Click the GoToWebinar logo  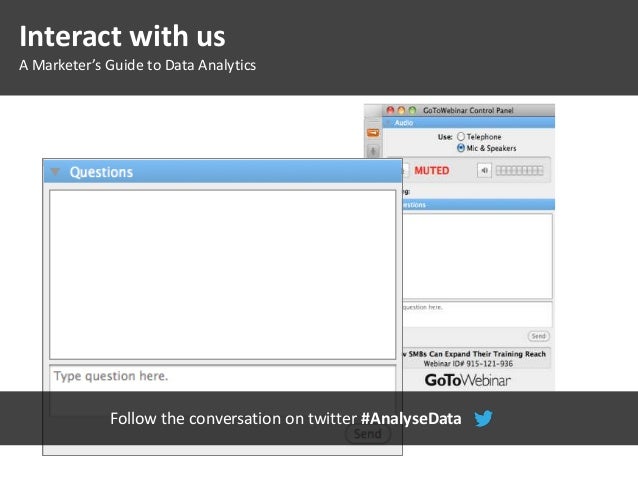coord(468,381)
